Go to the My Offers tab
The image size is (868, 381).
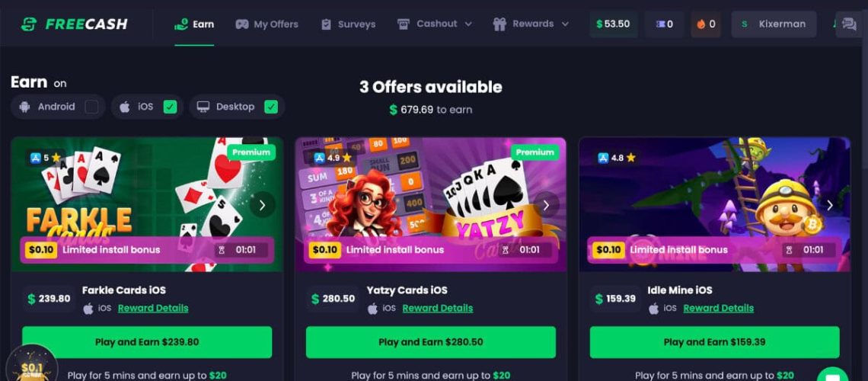point(266,24)
